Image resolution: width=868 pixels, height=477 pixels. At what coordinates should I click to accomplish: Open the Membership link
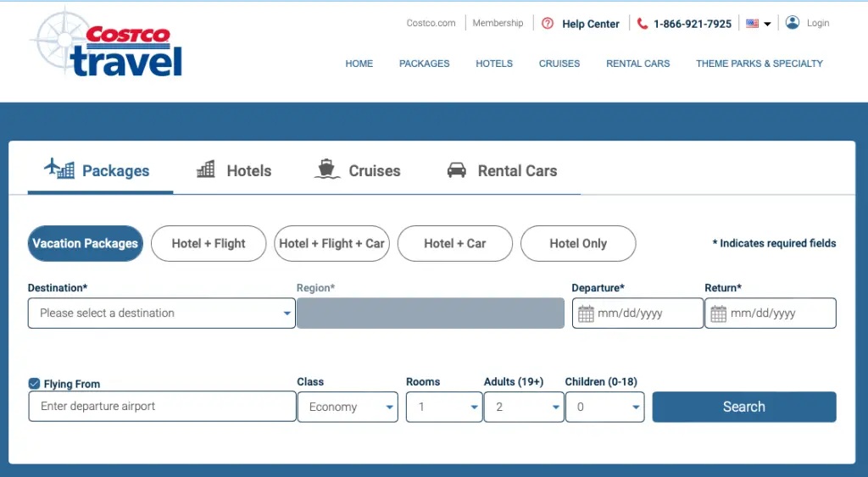click(498, 23)
